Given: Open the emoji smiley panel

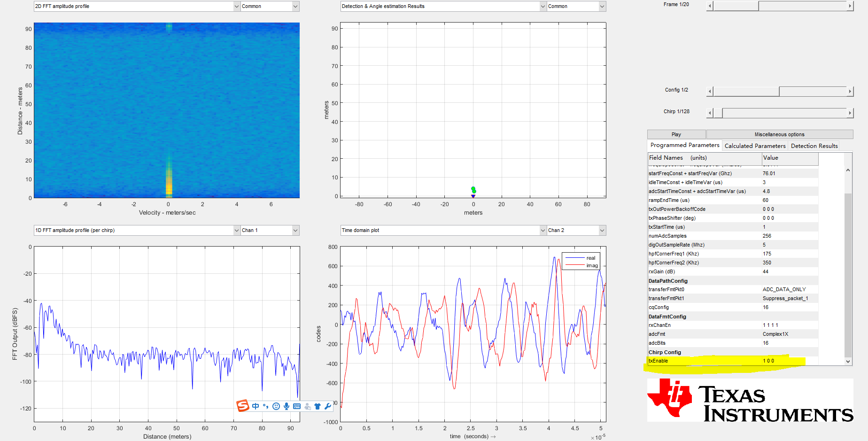Looking at the screenshot, I should pyautogui.click(x=276, y=406).
